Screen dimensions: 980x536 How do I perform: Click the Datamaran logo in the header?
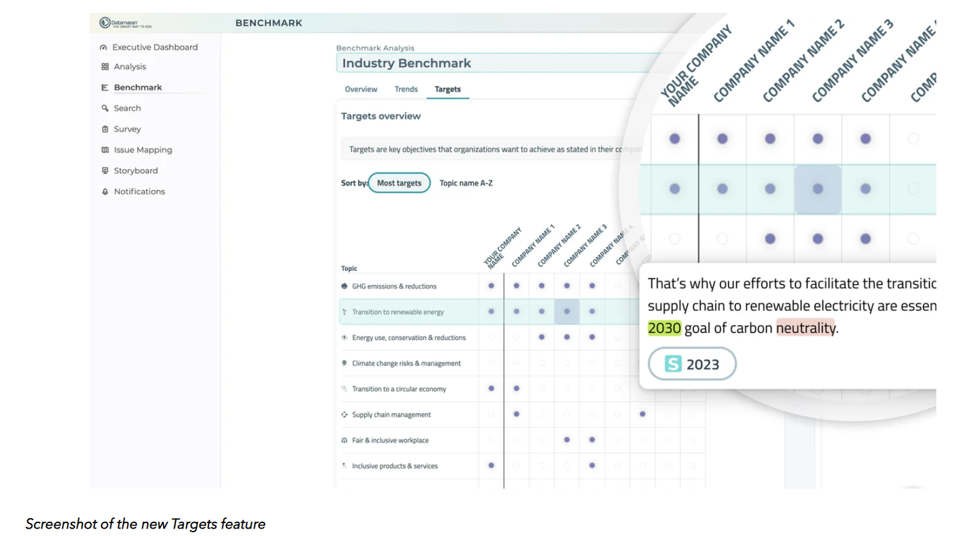click(x=125, y=23)
